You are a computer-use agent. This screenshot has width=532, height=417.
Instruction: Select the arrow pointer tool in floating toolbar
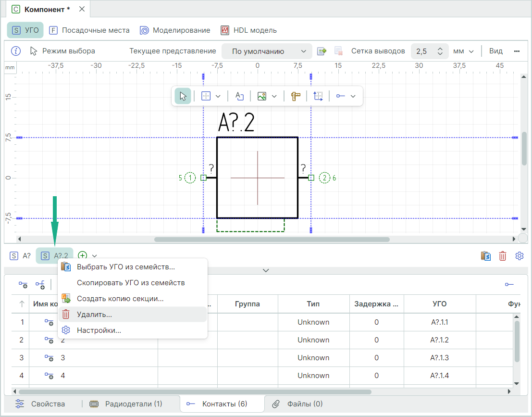183,96
